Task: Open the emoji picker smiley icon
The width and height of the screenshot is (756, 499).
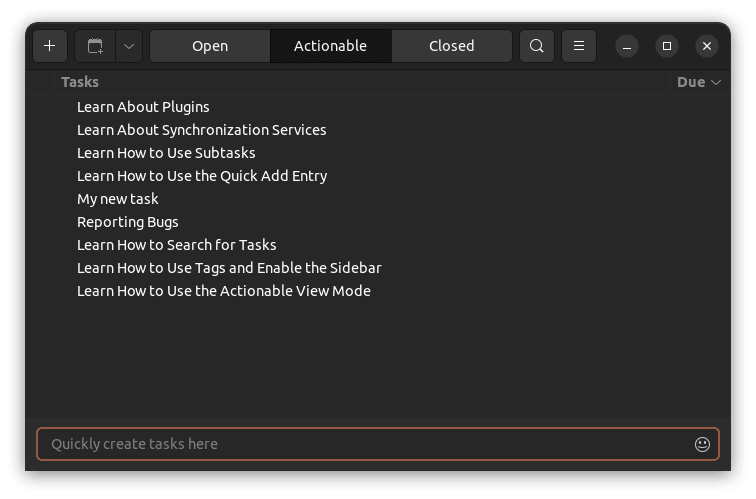Action: [x=702, y=444]
